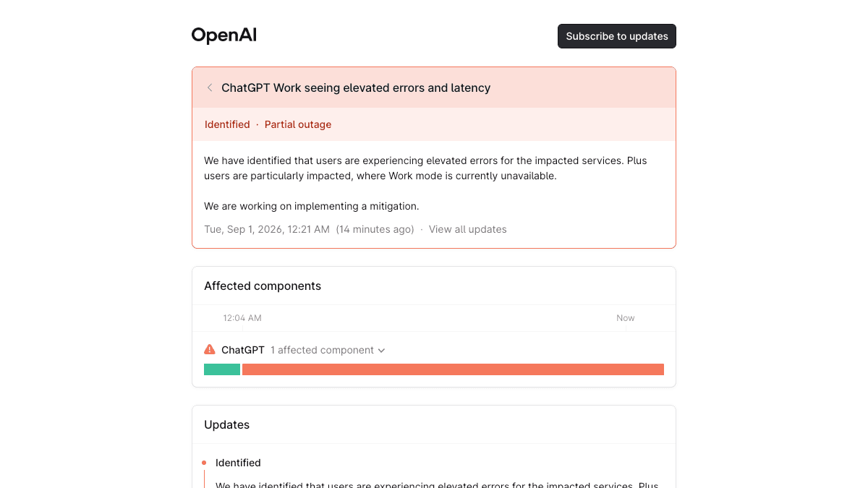This screenshot has height=488, width=868.
Task: Click the 12:04 AM timeline marker
Action: (242, 318)
